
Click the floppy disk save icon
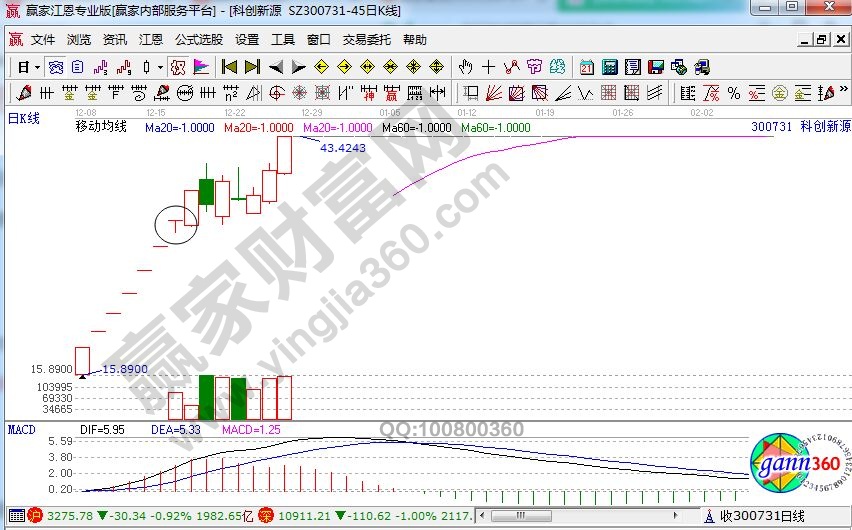point(656,67)
